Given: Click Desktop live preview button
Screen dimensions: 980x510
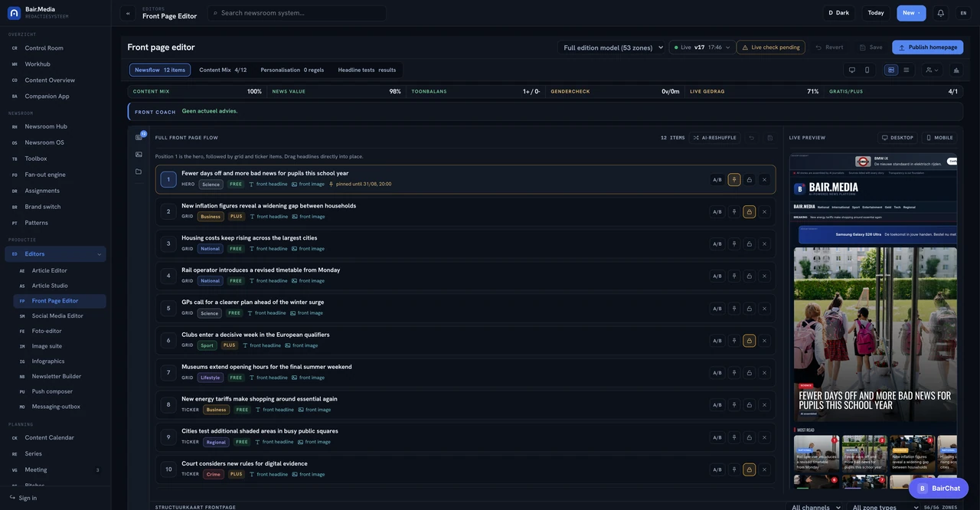Looking at the screenshot, I should pos(898,138).
